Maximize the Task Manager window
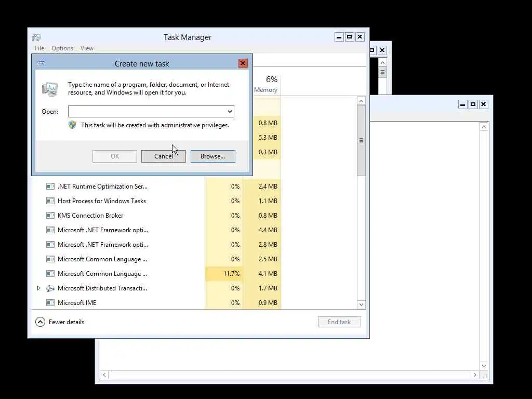 point(349,37)
